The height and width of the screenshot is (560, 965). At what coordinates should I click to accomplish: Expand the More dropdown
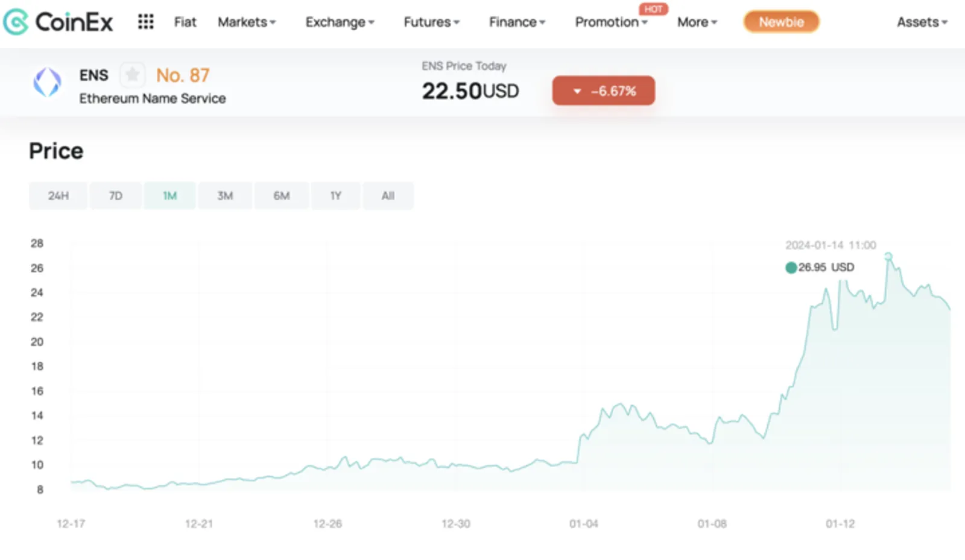click(x=697, y=22)
